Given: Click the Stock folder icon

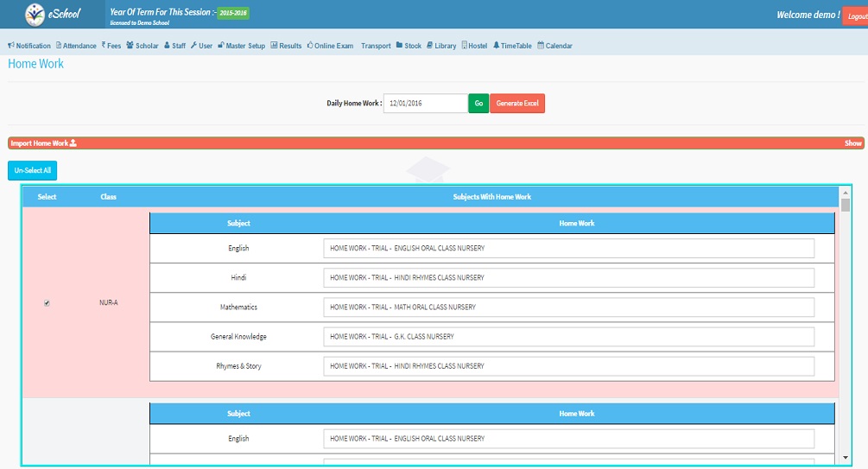Looking at the screenshot, I should [x=399, y=45].
